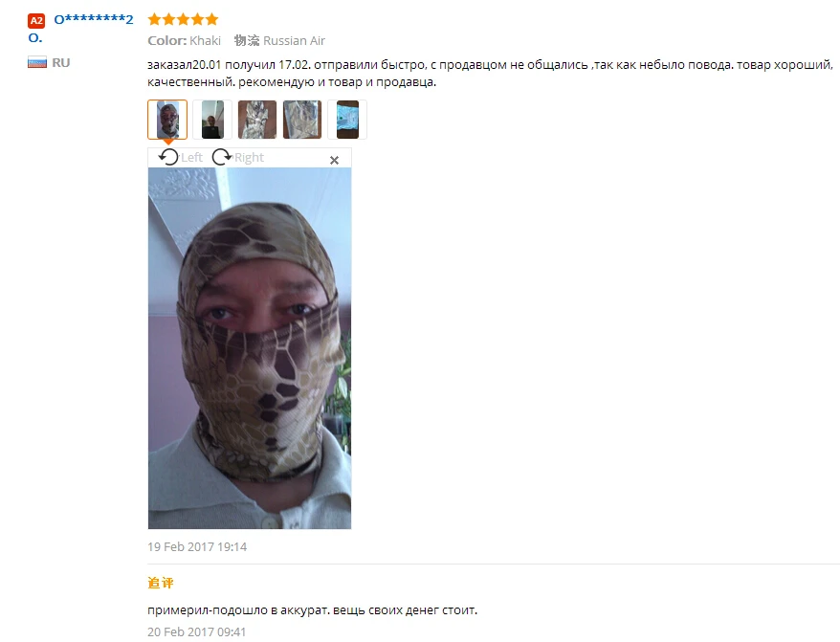This screenshot has width=840, height=642.
Task: Click the reviewer name O*********2
Action: (94, 20)
